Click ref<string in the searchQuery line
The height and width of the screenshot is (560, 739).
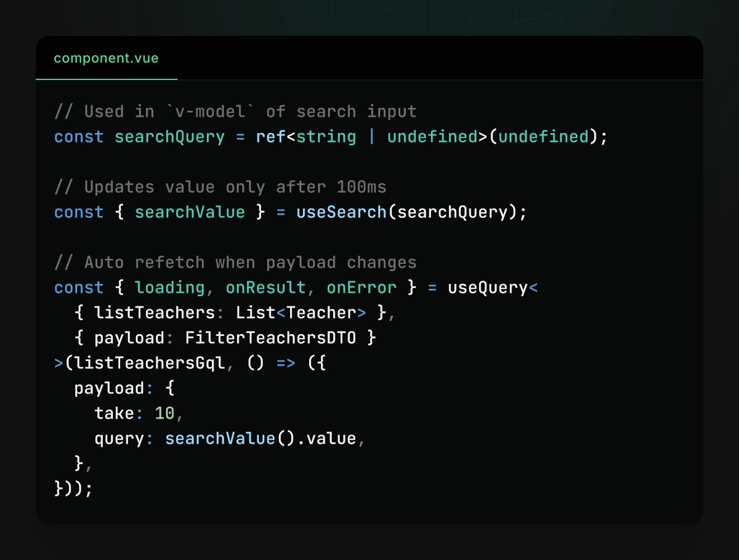(306, 137)
